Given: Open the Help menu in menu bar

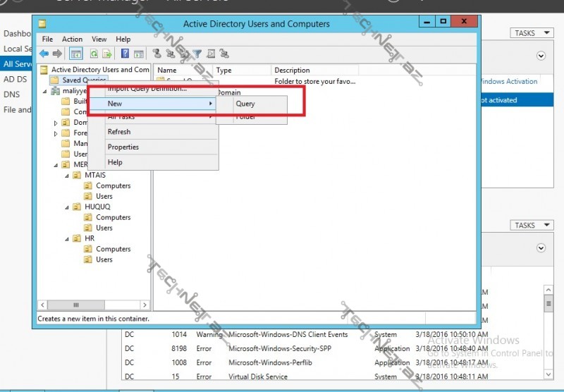Looking at the screenshot, I should pos(123,39).
